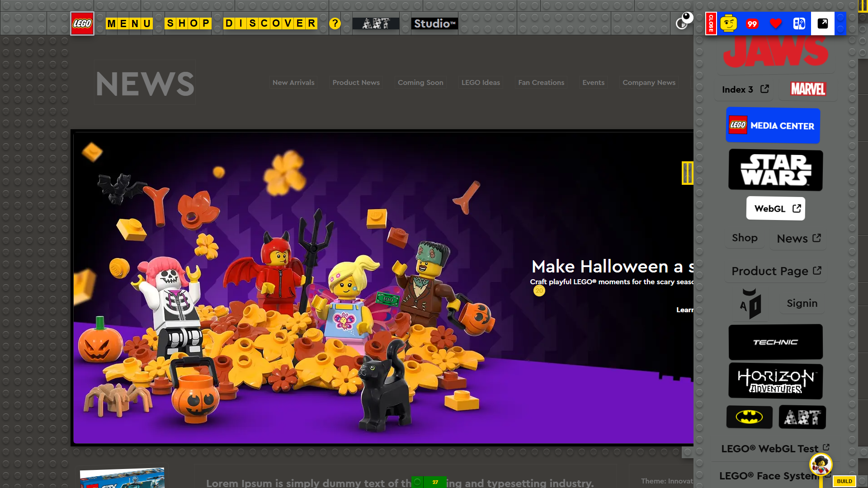Open the News link in side panel

click(x=799, y=239)
